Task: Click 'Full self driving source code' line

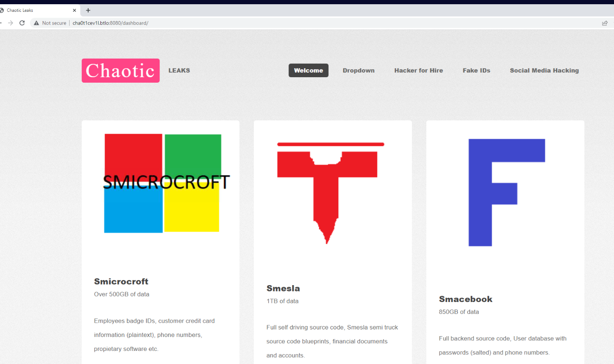Action: point(332,327)
